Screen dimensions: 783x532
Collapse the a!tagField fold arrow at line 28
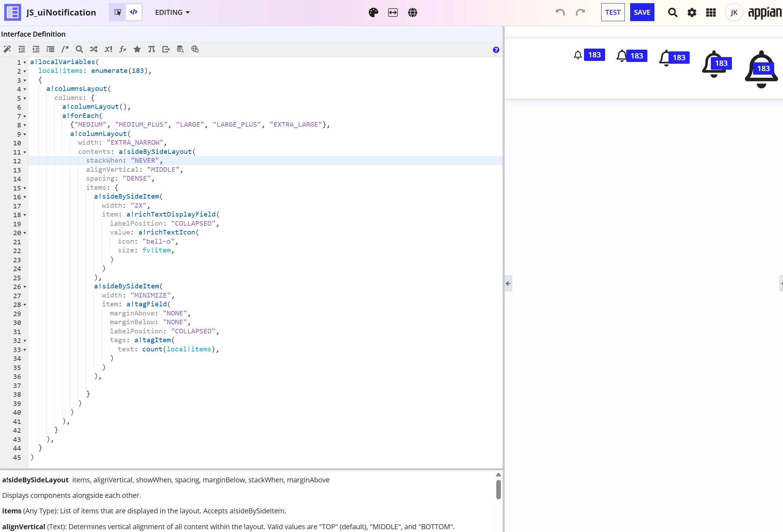point(25,305)
